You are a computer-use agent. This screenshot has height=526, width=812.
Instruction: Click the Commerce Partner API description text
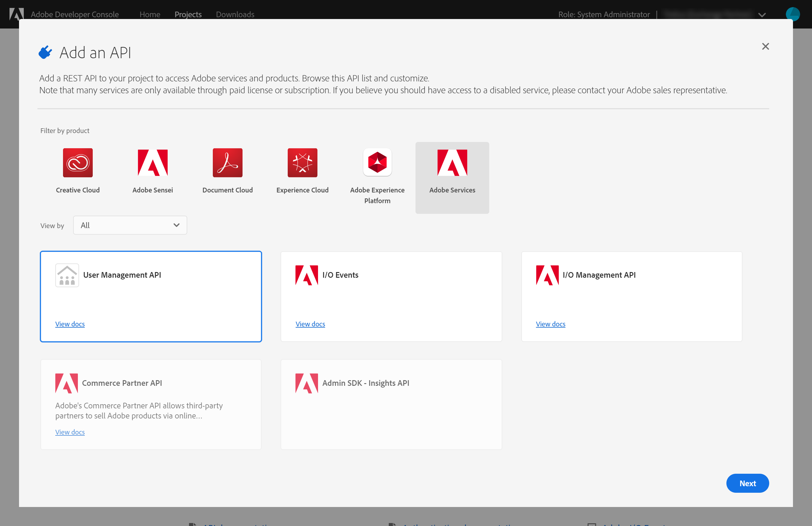coord(139,410)
